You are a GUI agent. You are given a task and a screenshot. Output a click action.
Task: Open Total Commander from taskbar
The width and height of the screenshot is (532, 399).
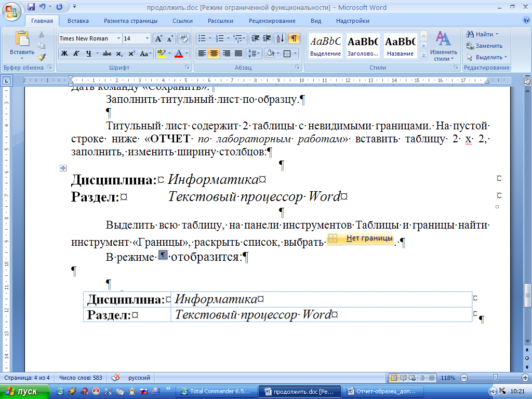[x=216, y=391]
